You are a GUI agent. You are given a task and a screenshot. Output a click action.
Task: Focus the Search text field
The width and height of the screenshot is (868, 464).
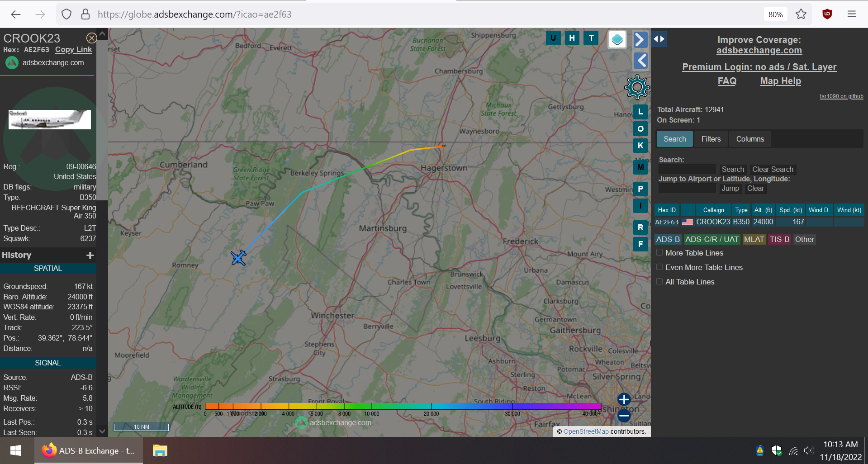click(x=687, y=169)
